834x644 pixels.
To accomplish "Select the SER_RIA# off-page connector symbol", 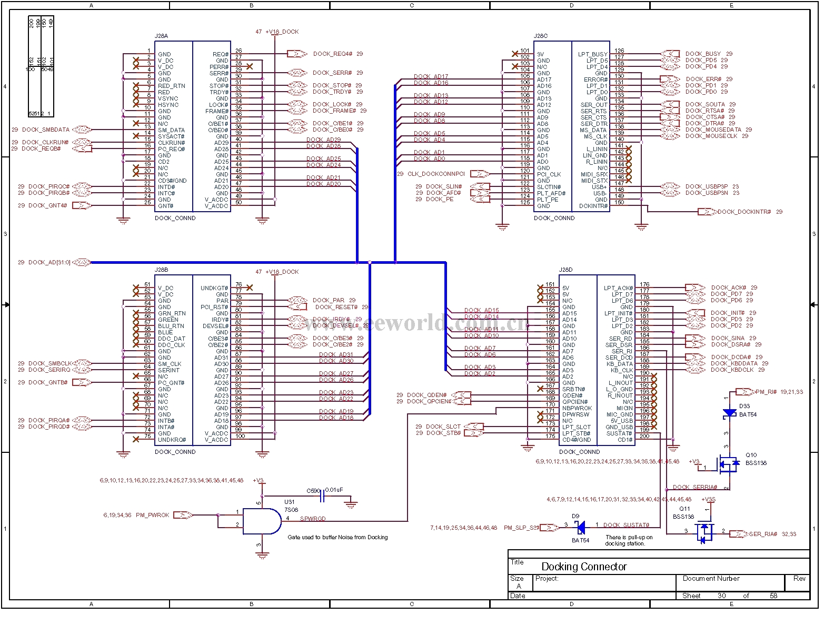I will pyautogui.click(x=739, y=534).
